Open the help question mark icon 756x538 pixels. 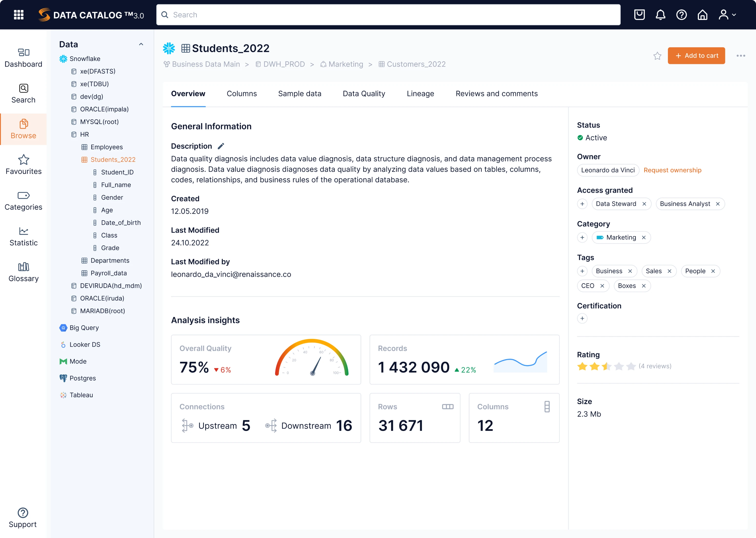pos(682,15)
